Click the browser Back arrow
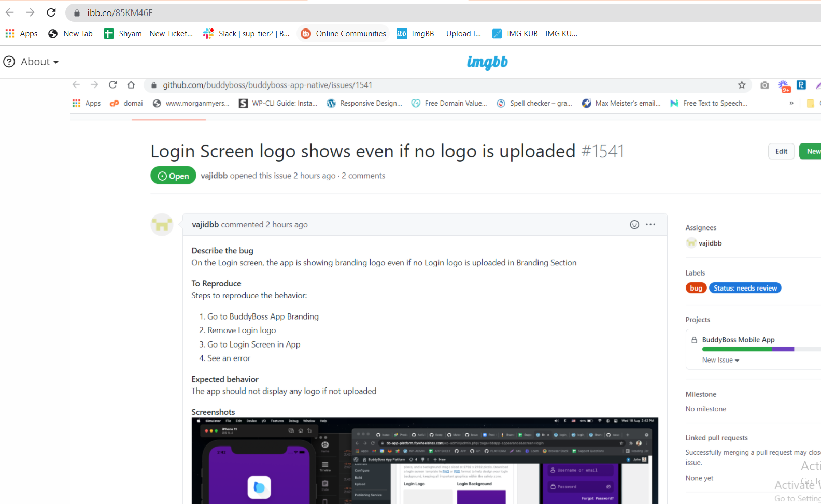Screen dimensions: 821x504 9,12
